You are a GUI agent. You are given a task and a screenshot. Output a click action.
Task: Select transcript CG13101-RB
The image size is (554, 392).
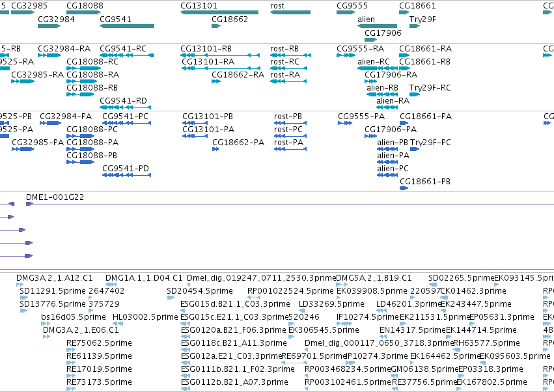tap(220, 55)
